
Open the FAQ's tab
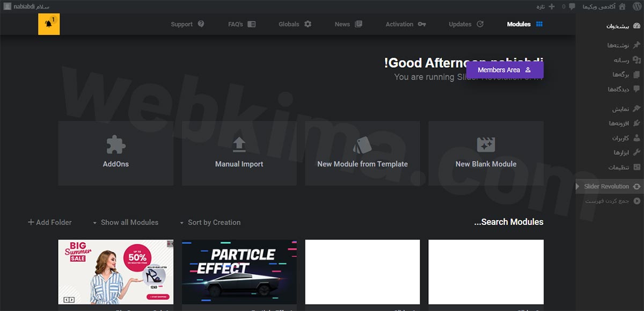click(241, 24)
